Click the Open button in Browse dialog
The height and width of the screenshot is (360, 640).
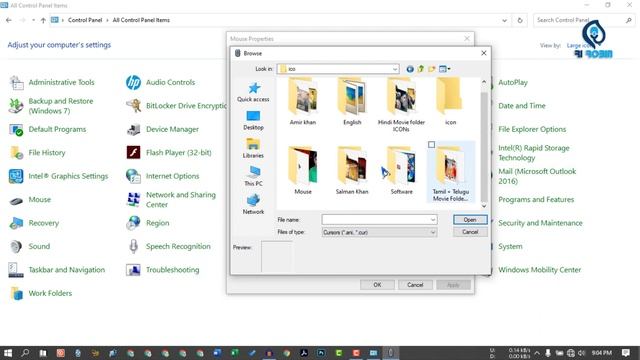click(470, 220)
